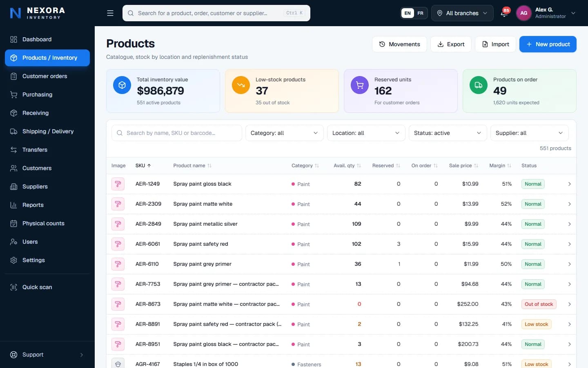
Task: Expand the Alex G. account menu chevron
Action: (573, 13)
